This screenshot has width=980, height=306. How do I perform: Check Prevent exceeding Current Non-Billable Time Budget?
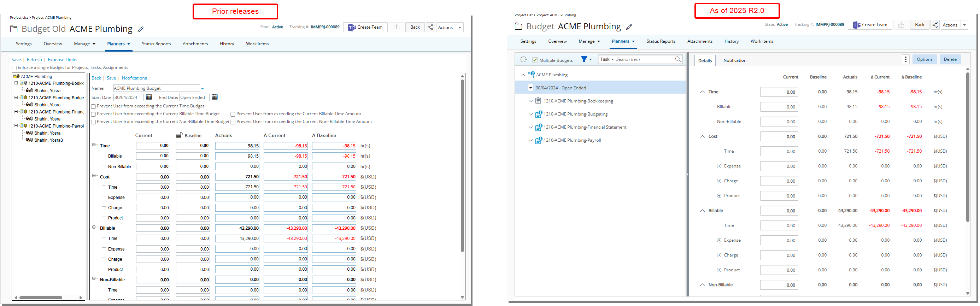93,122
